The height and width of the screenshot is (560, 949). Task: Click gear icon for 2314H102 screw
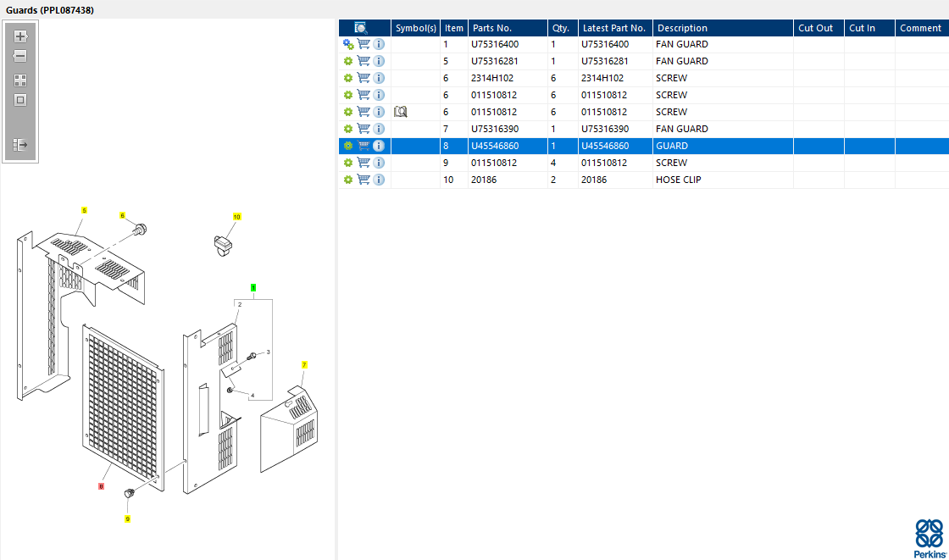(348, 78)
